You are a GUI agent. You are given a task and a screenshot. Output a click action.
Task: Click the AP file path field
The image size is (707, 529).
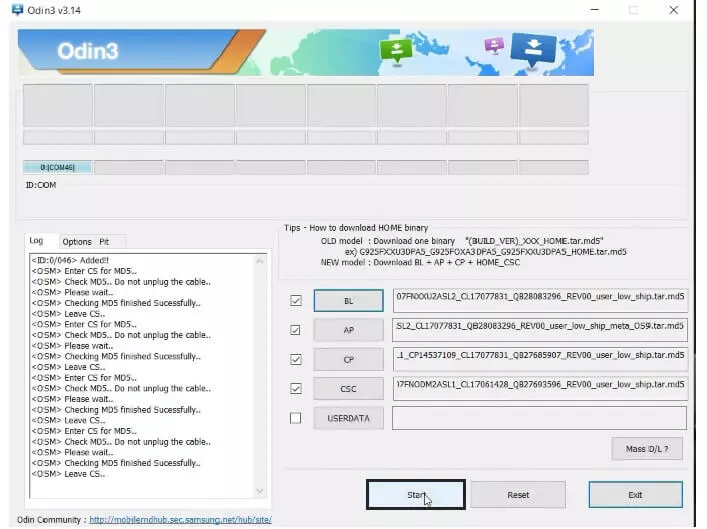coord(540,330)
